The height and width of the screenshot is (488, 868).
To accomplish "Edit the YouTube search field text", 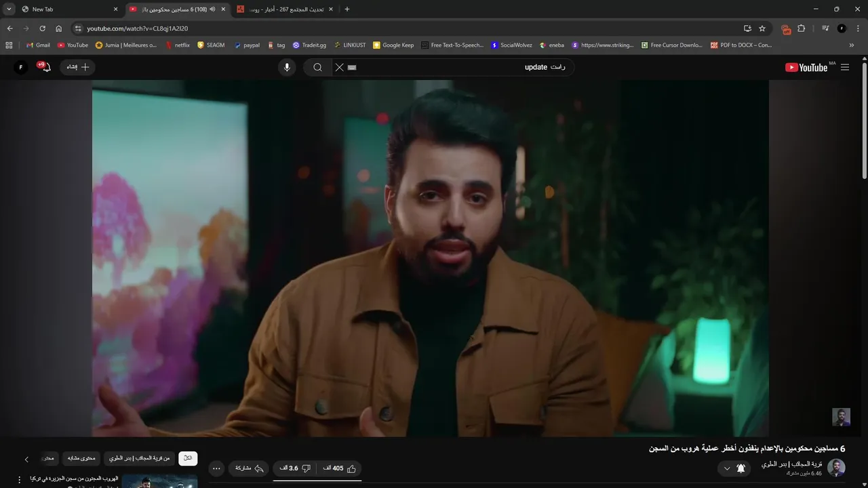I will 461,67.
